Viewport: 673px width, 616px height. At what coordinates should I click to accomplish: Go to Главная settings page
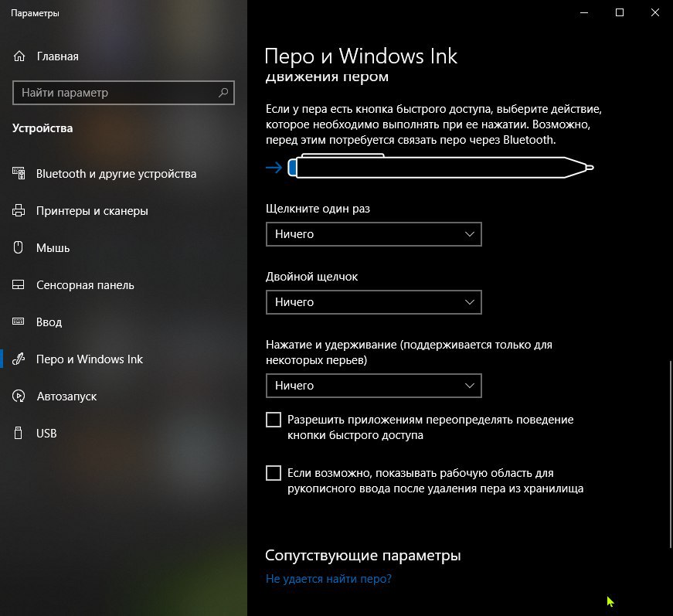(57, 56)
